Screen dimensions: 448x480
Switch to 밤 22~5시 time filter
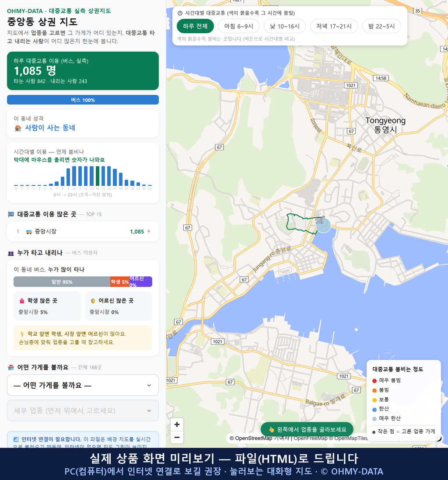click(x=381, y=26)
